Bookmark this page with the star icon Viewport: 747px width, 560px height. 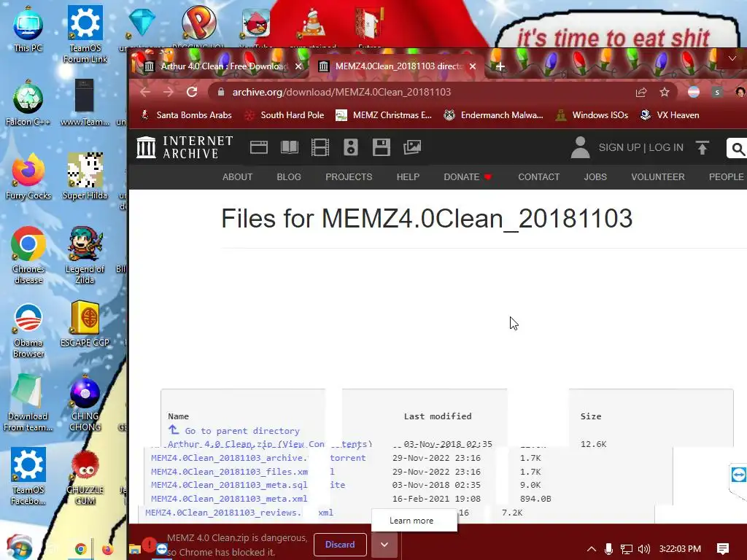[665, 92]
